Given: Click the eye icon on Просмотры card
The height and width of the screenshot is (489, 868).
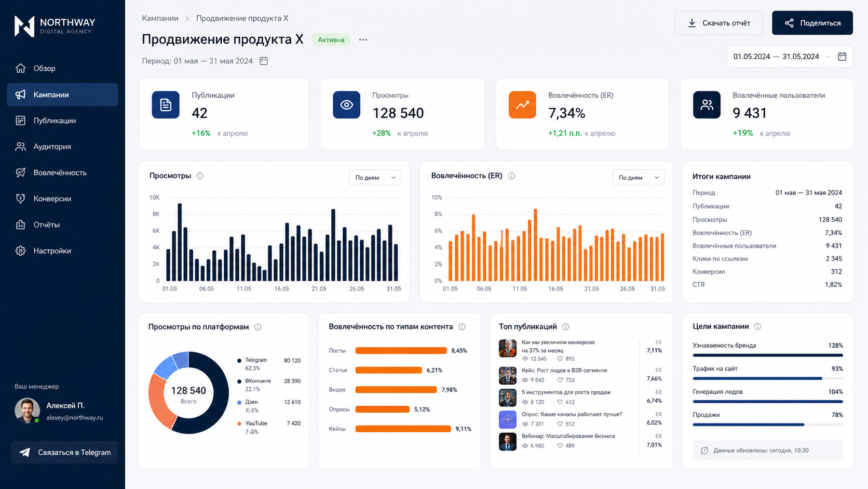Looking at the screenshot, I should click(x=346, y=105).
